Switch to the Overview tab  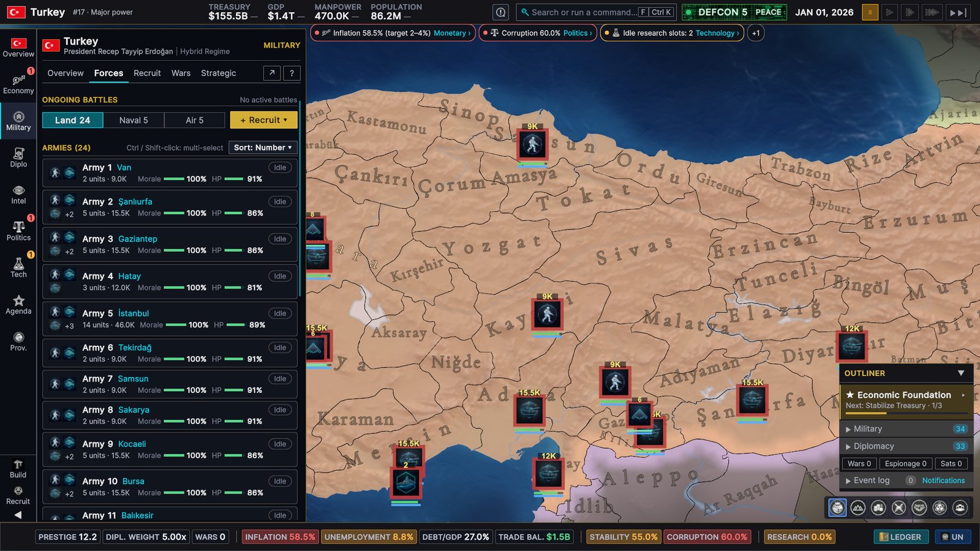point(66,73)
